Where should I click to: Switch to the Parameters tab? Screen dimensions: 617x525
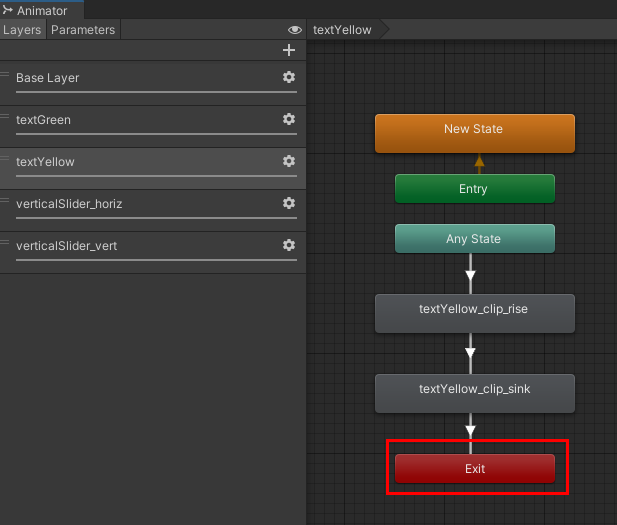[83, 30]
